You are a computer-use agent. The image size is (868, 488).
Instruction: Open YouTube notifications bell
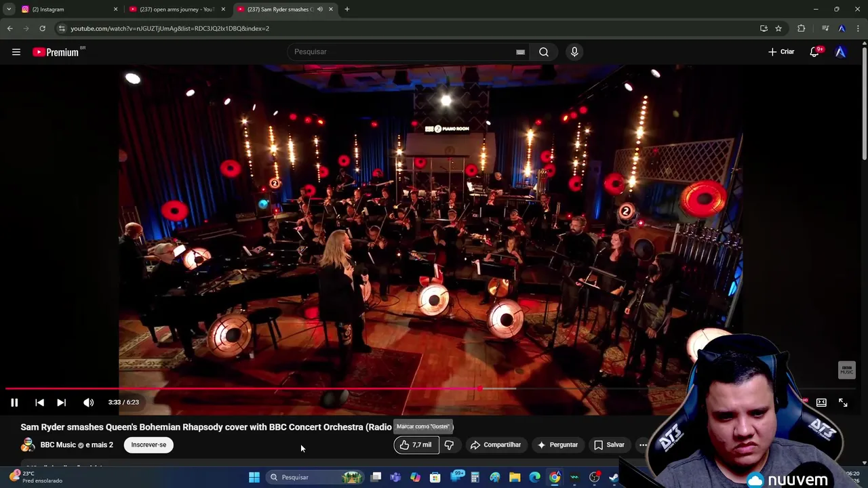pyautogui.click(x=814, y=52)
